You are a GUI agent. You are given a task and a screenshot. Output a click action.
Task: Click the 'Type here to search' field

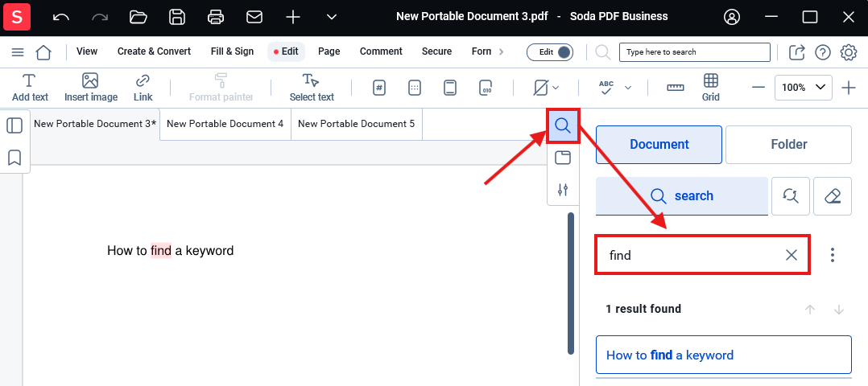695,52
